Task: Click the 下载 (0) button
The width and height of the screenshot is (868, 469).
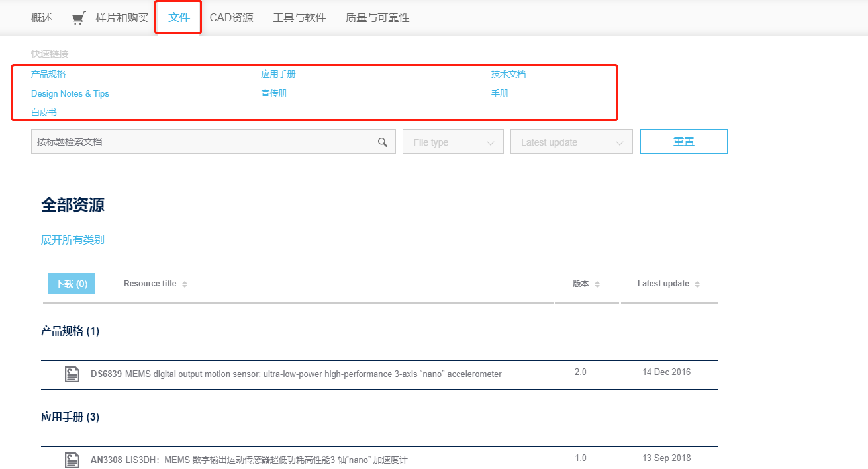Action: click(x=71, y=284)
